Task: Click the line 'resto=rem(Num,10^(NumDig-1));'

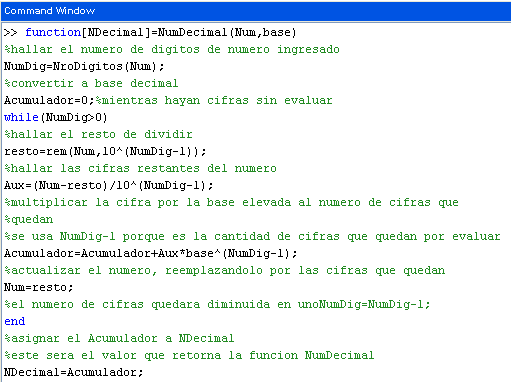Action: (105, 151)
